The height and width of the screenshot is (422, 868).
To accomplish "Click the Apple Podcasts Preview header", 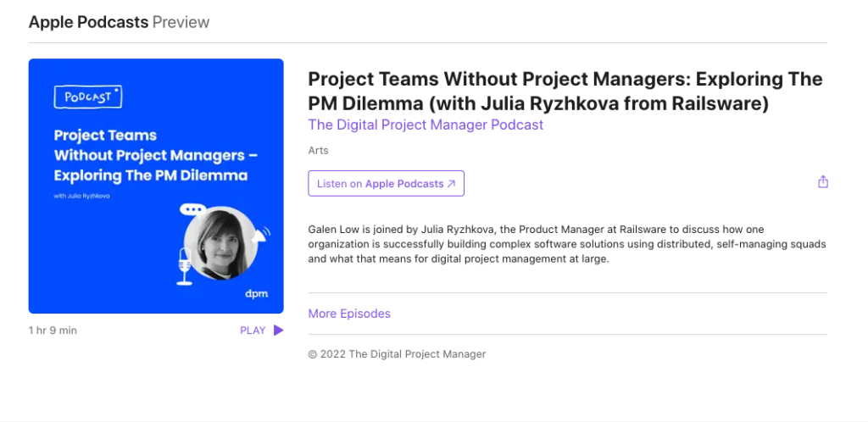I will [x=119, y=22].
